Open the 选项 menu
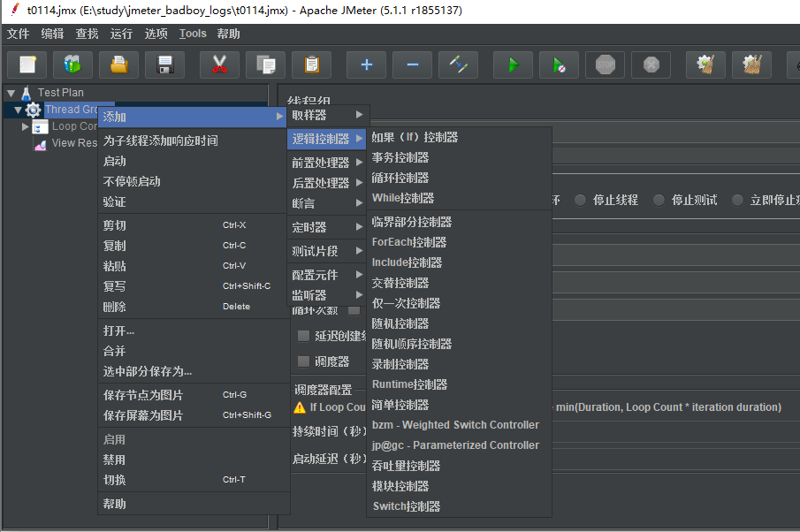This screenshot has height=532, width=800. coord(156,34)
